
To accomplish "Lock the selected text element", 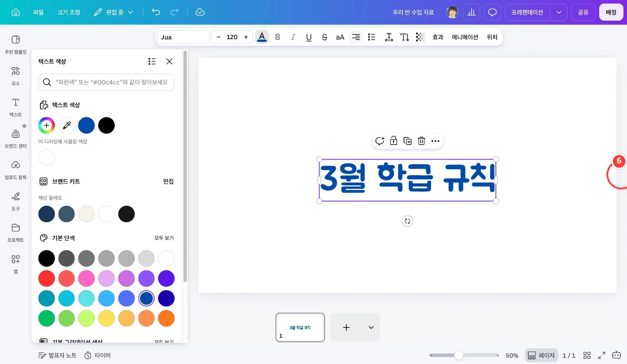I will tap(393, 141).
